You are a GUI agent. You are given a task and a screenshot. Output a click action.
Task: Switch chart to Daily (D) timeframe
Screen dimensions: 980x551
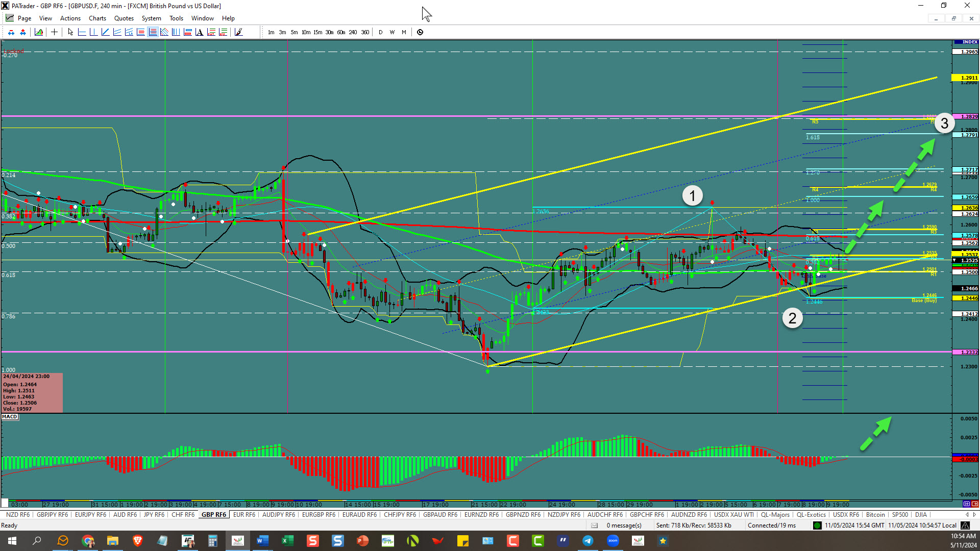pos(381,32)
